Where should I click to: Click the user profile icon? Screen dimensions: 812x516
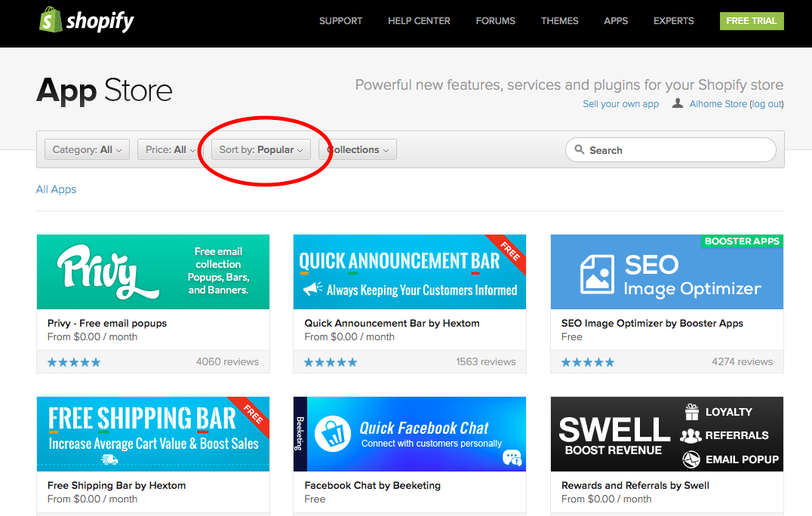(x=678, y=103)
